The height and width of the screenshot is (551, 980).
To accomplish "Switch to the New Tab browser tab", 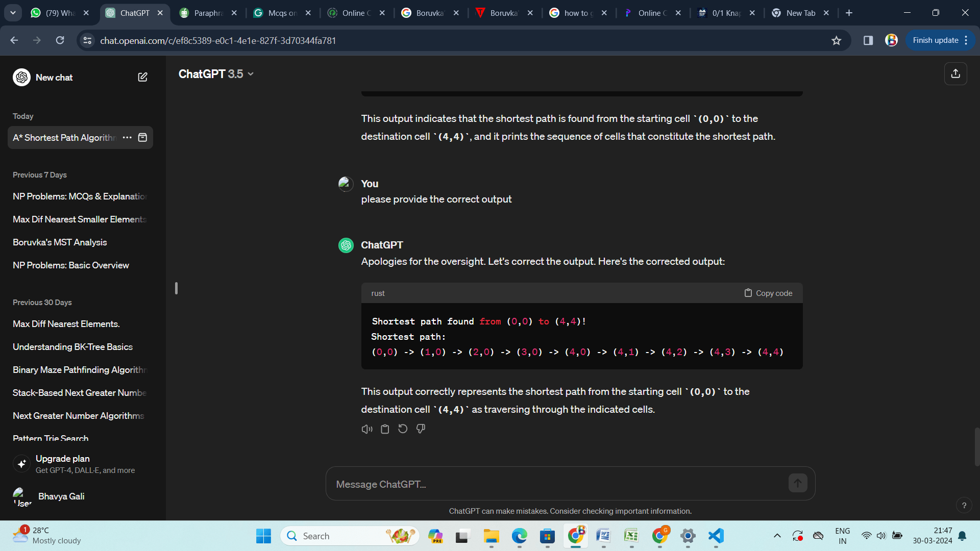I will [x=800, y=13].
